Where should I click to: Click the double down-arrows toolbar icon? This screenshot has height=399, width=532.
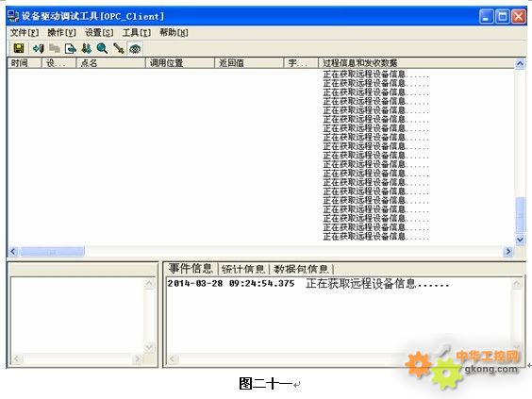tap(86, 48)
